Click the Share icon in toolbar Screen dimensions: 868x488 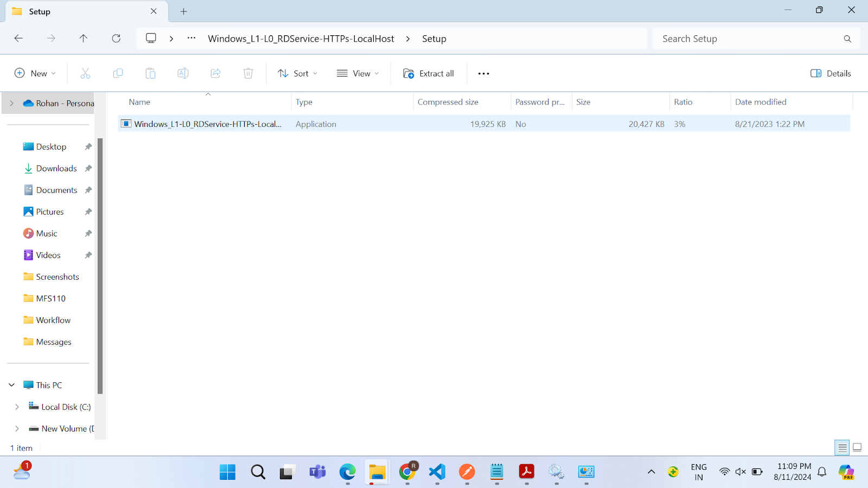(215, 73)
